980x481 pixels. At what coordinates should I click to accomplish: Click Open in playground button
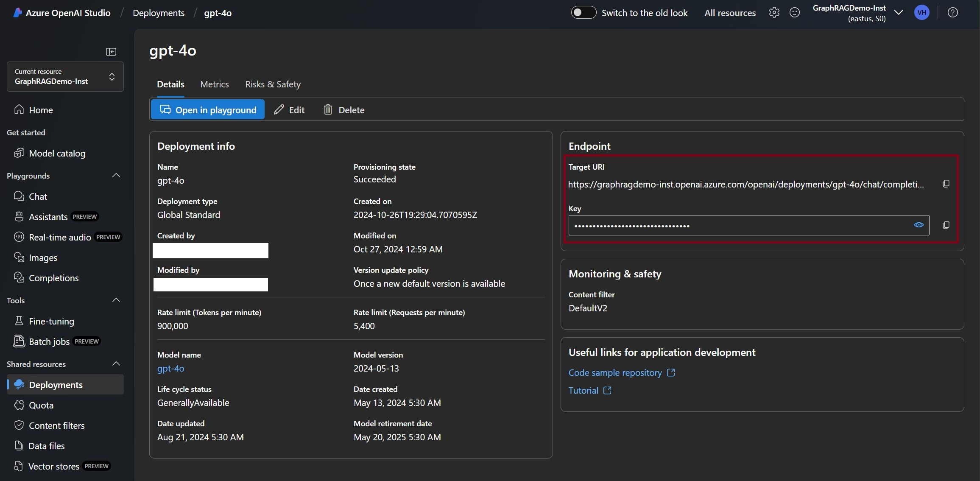(x=208, y=110)
